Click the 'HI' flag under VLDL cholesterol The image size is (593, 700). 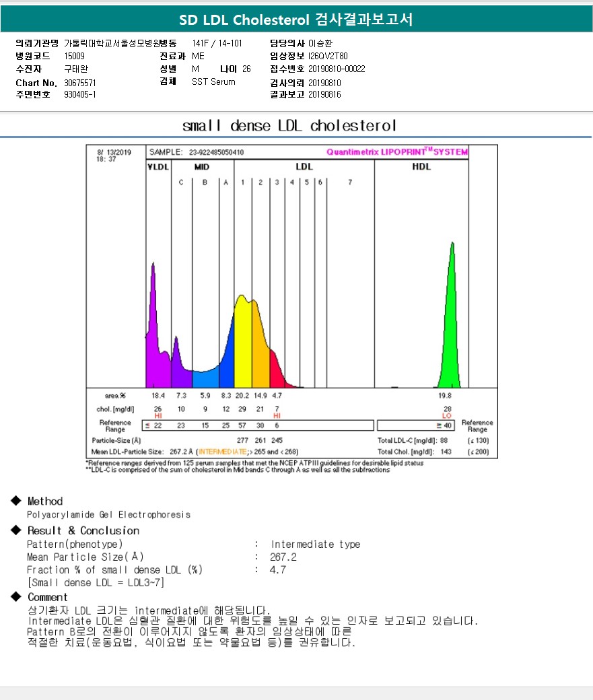(x=158, y=416)
